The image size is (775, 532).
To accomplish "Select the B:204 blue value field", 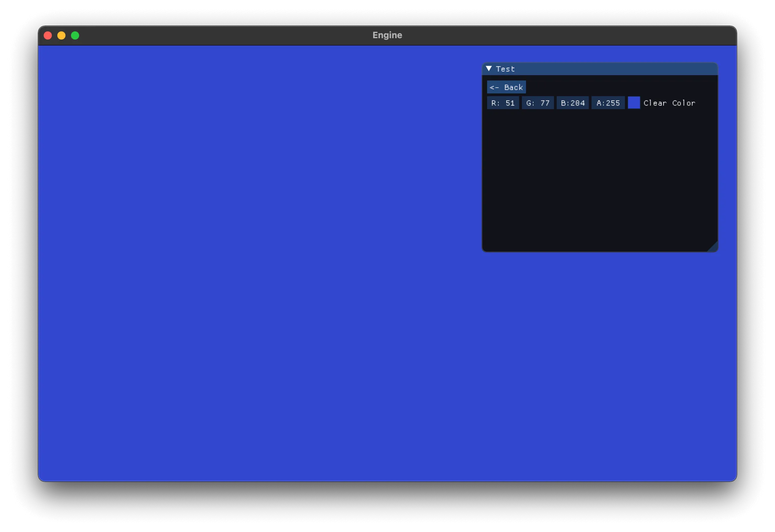I will [572, 103].
